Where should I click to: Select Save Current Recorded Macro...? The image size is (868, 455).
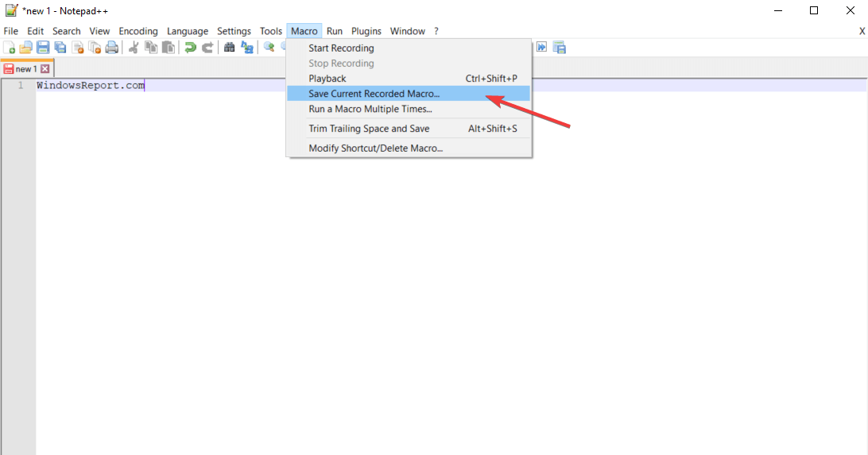point(409,94)
